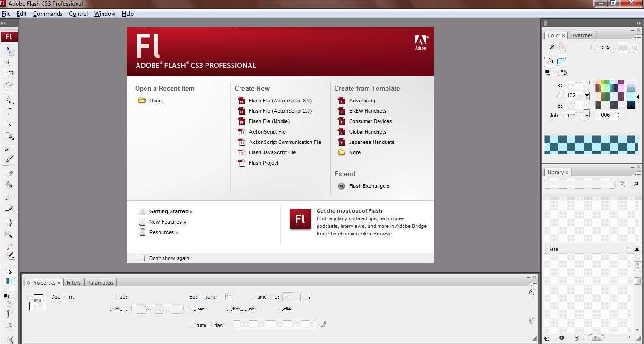Open the B value dropdown arrow
Screen dimensions: 644x344
(x=587, y=105)
